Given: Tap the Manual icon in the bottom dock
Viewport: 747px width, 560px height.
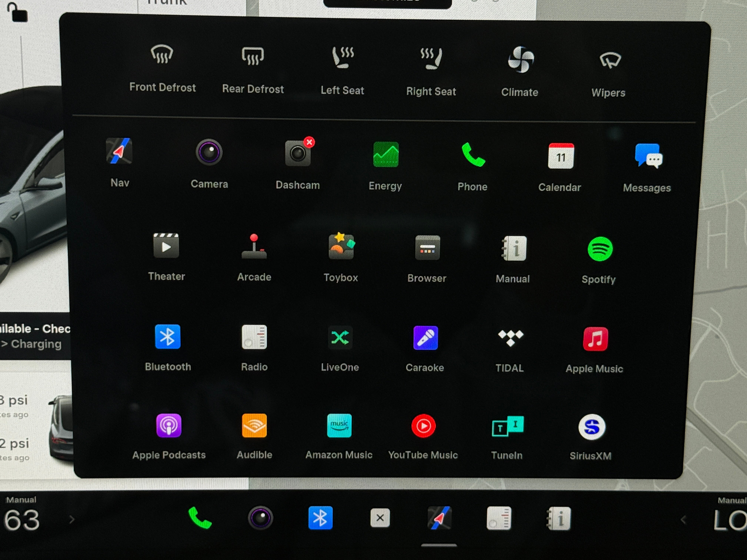Looking at the screenshot, I should [559, 519].
